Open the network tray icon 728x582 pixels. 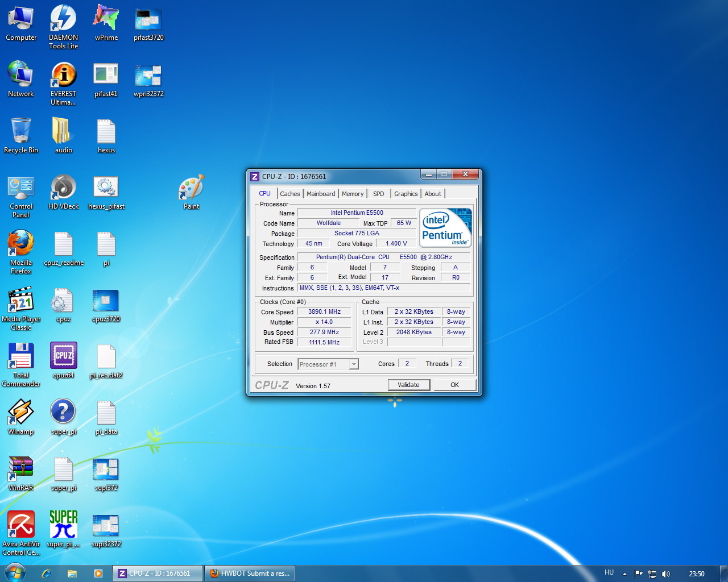pos(652,573)
